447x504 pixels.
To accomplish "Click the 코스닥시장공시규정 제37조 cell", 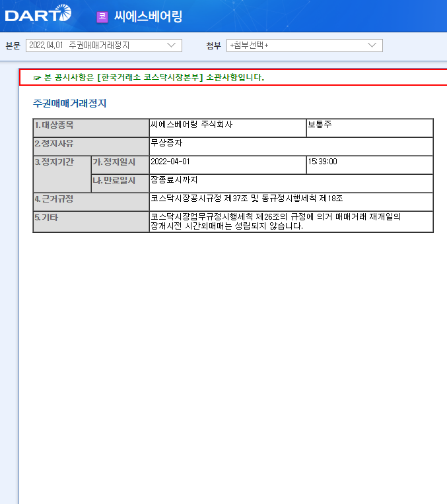I will (291, 202).
